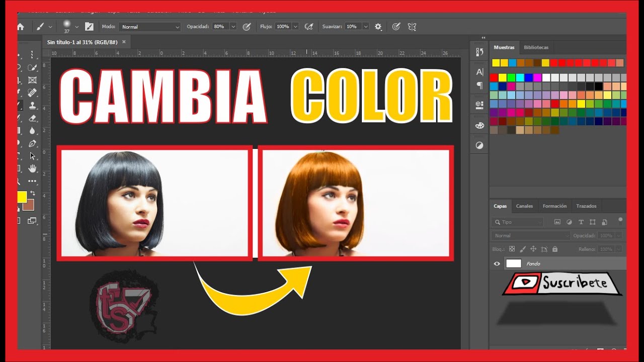
Task: Lock all attributes of the layer
Action: point(555,249)
